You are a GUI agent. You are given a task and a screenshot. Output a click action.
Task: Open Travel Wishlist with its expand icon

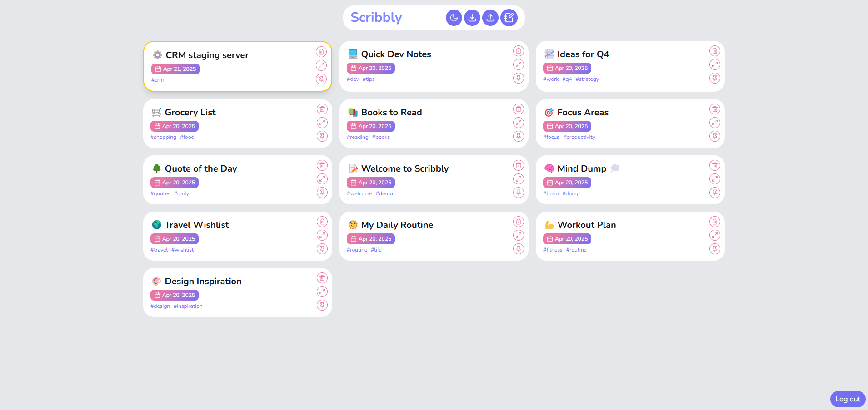point(322,235)
